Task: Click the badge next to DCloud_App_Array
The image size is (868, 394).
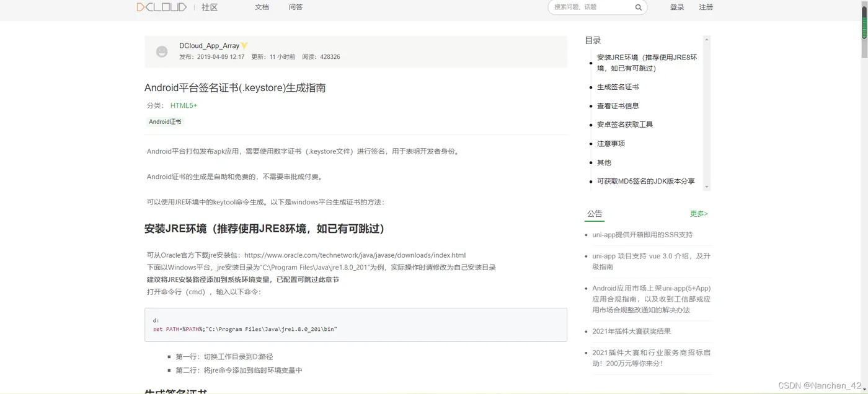Action: [x=244, y=46]
